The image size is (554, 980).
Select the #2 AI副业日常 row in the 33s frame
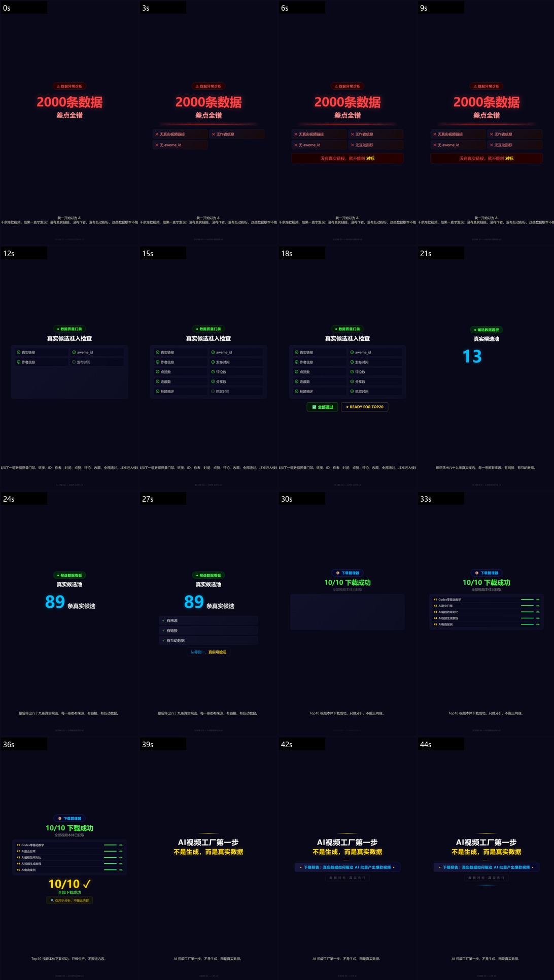point(487,606)
